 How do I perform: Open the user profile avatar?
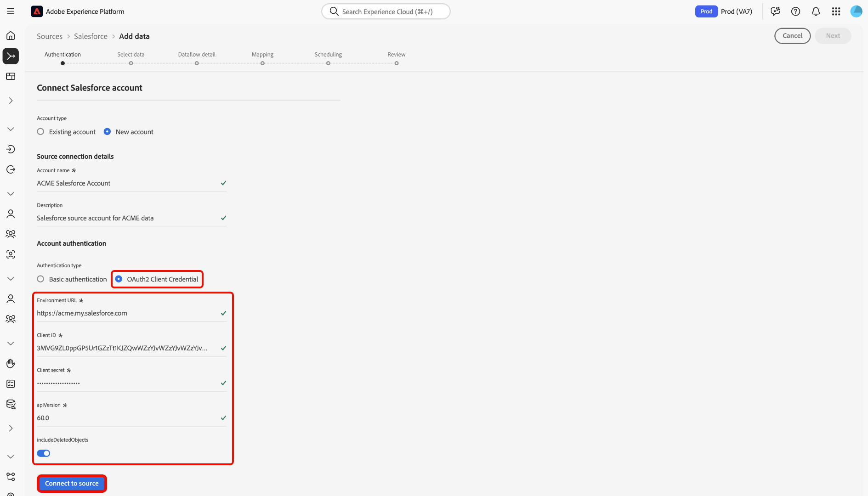[x=856, y=11]
